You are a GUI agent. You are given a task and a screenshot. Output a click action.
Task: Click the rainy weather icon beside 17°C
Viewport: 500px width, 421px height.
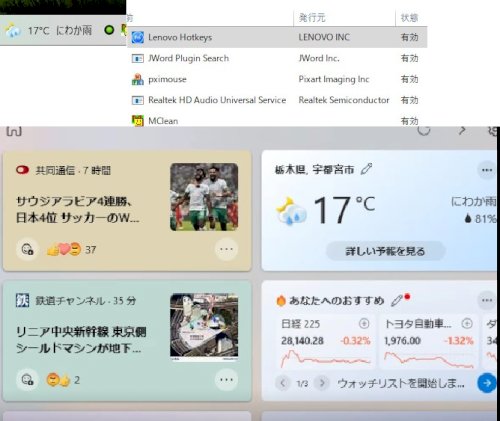[291, 211]
